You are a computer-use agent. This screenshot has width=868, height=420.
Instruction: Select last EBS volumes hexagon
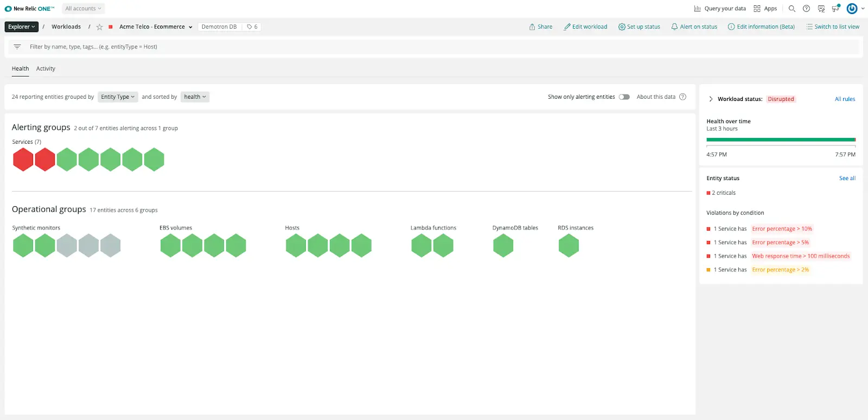236,245
